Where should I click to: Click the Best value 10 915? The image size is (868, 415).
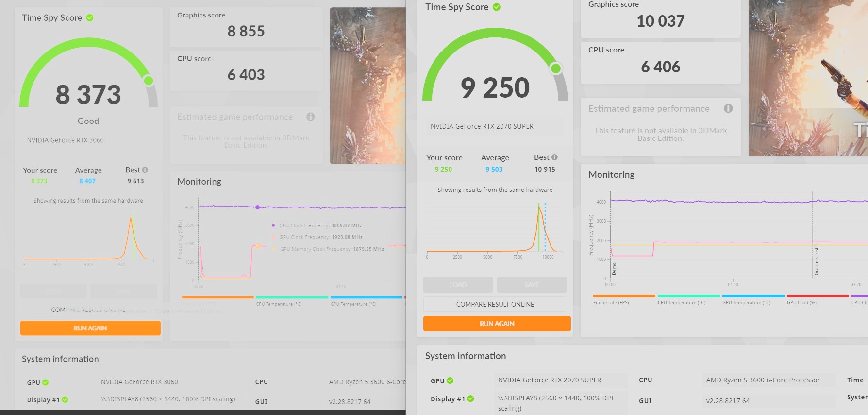tap(545, 169)
